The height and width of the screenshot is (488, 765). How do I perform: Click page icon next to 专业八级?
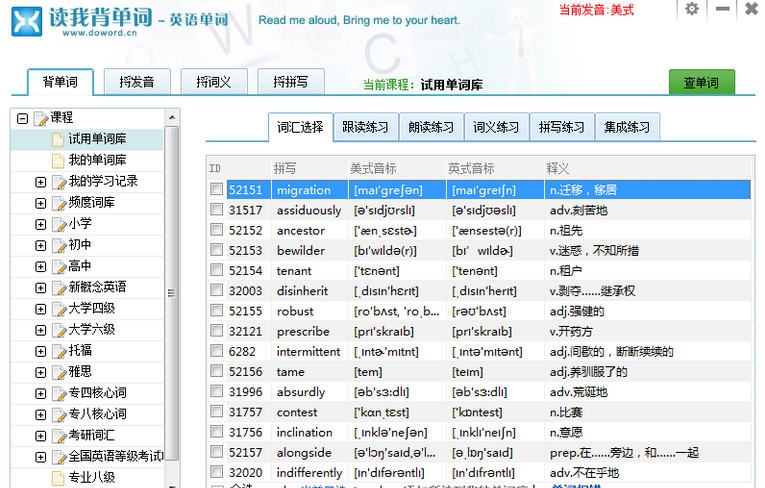58,478
